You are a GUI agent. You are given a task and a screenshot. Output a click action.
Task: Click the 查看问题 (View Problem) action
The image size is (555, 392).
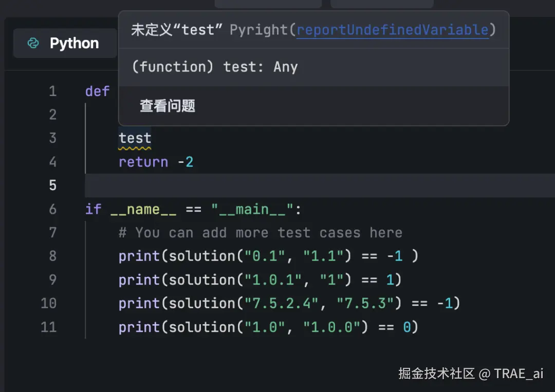(166, 106)
